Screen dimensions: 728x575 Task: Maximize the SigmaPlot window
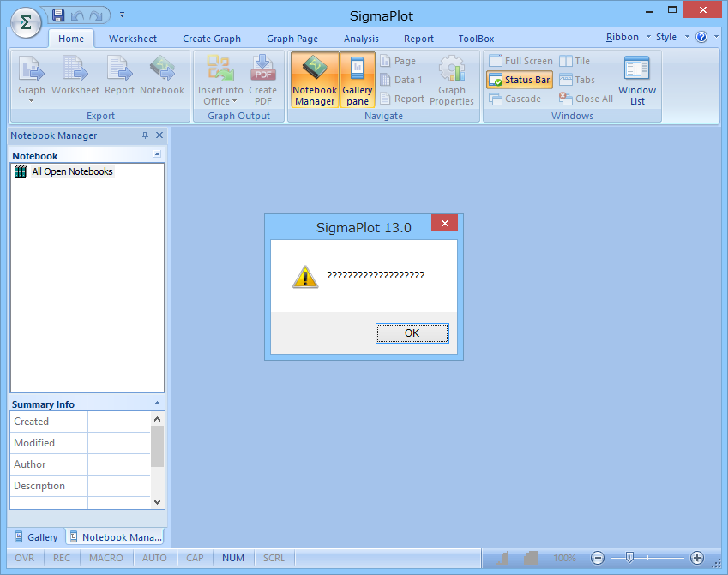pos(671,9)
